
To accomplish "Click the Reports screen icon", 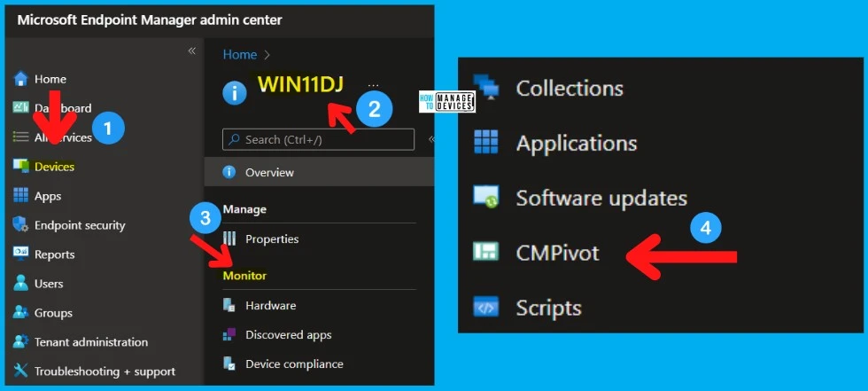I will coord(20,254).
